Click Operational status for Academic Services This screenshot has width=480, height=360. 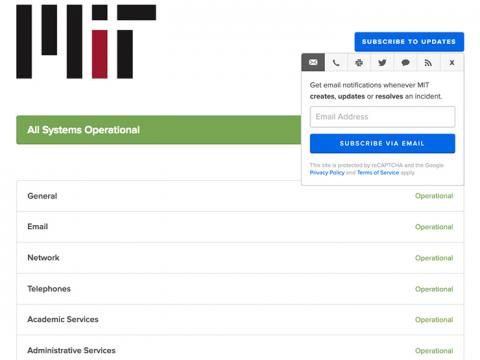434,320
